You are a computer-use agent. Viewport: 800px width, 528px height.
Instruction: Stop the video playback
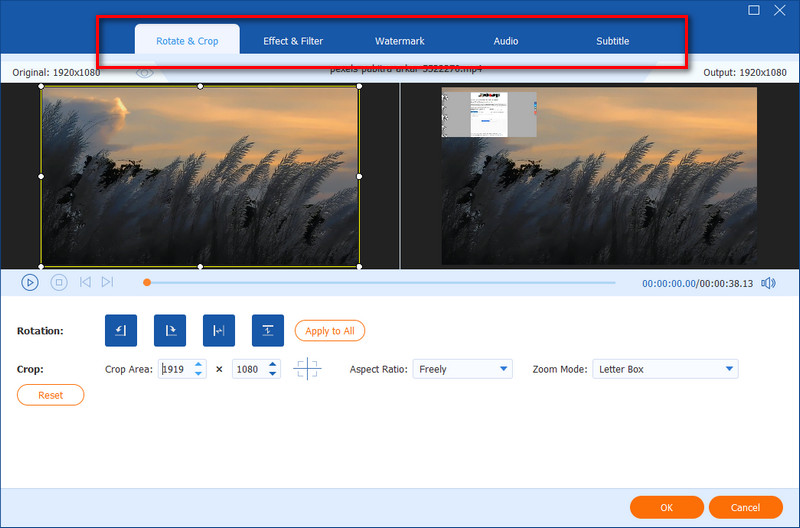[59, 283]
